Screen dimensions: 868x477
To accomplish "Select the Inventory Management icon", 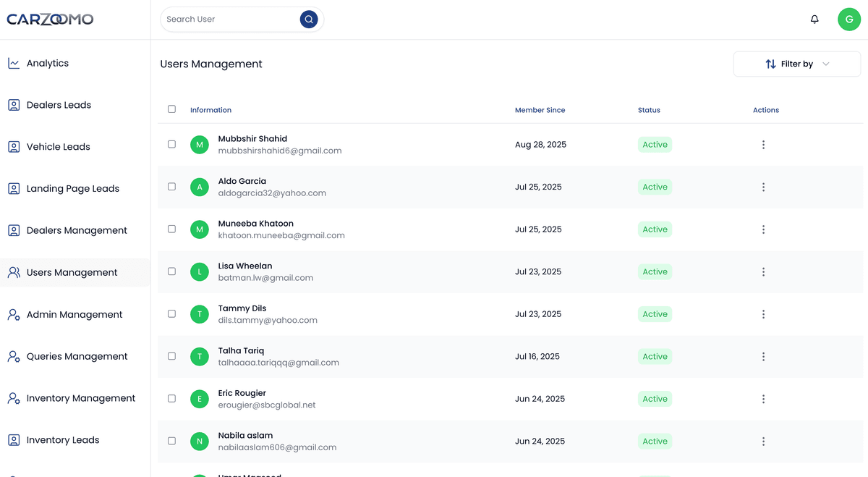I will pyautogui.click(x=13, y=398).
